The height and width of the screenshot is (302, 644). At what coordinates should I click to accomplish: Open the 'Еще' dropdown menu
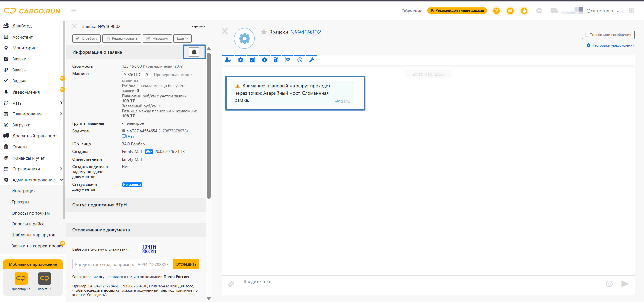pos(182,39)
